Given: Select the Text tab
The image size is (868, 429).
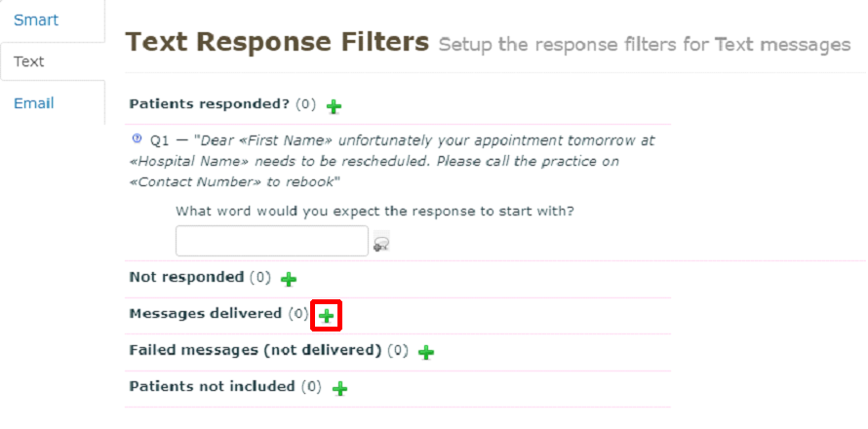Looking at the screenshot, I should [x=29, y=61].
